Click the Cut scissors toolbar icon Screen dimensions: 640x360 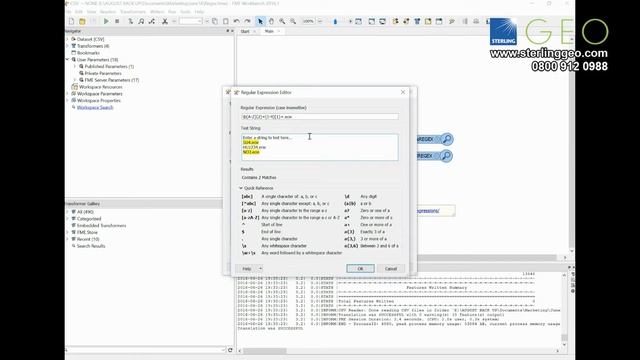[x=165, y=21]
